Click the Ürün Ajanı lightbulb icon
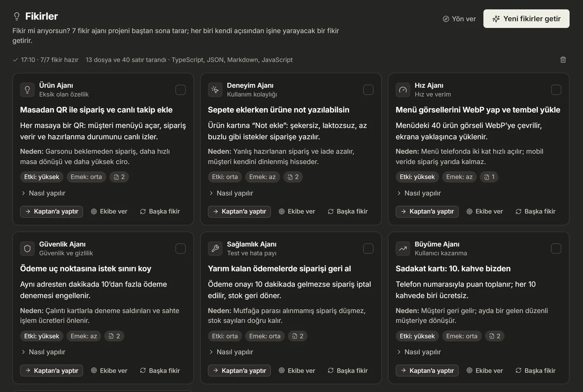 click(x=27, y=89)
